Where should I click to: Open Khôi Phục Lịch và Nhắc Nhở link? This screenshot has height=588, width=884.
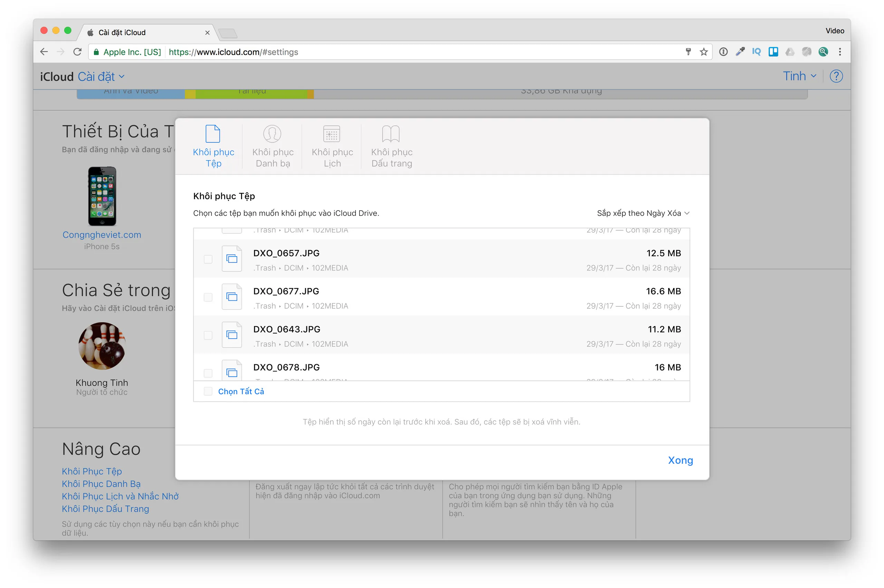[x=120, y=496]
